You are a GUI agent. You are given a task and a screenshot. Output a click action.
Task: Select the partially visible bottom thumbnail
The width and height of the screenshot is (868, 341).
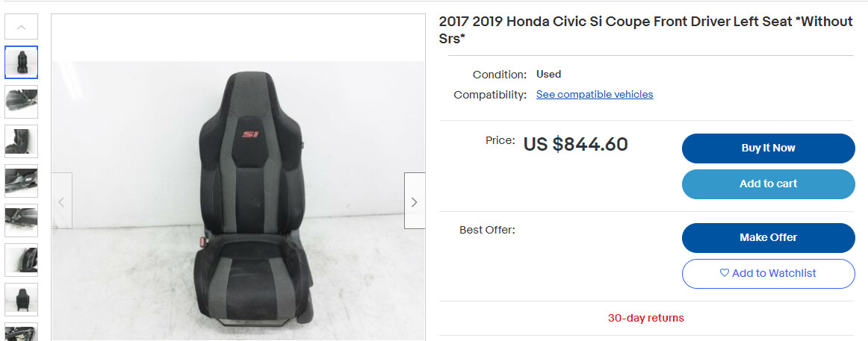(x=22, y=331)
